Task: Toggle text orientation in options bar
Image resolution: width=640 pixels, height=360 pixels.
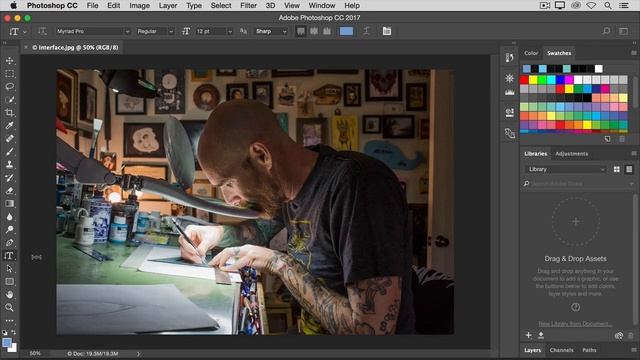Action: tap(42, 31)
